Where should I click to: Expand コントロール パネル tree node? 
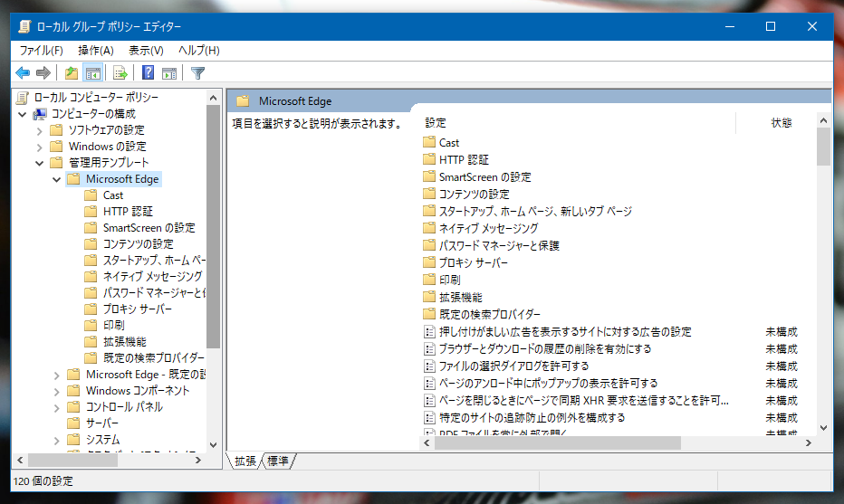(x=56, y=407)
